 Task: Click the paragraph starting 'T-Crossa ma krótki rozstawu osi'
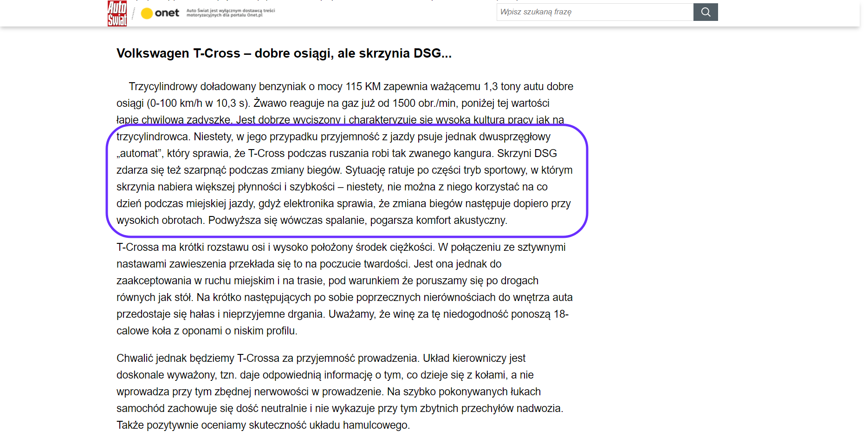(344, 289)
